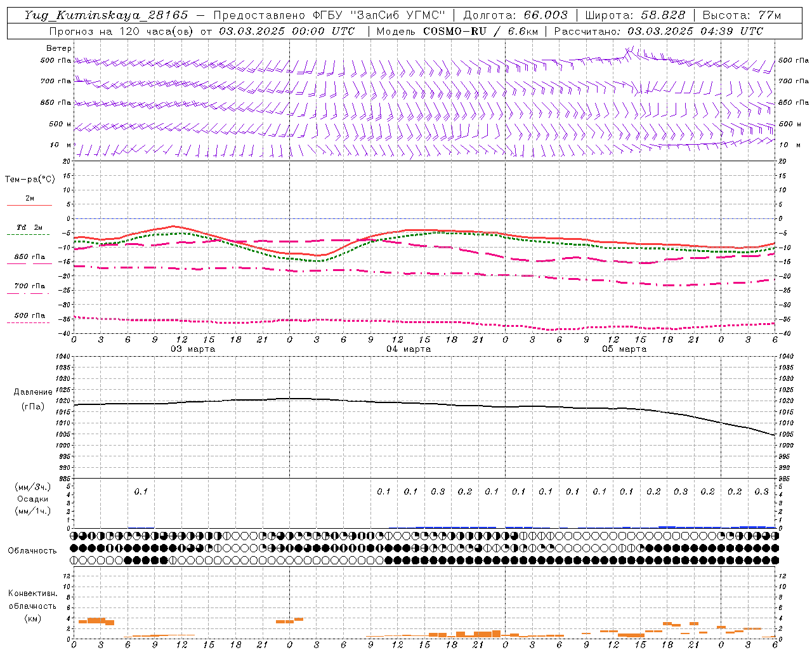
Task: Click the right-axis temperature value -40
Action: (x=783, y=334)
